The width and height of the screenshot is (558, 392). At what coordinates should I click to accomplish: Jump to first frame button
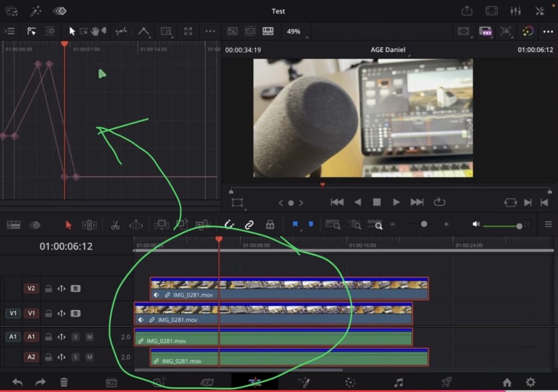click(337, 202)
